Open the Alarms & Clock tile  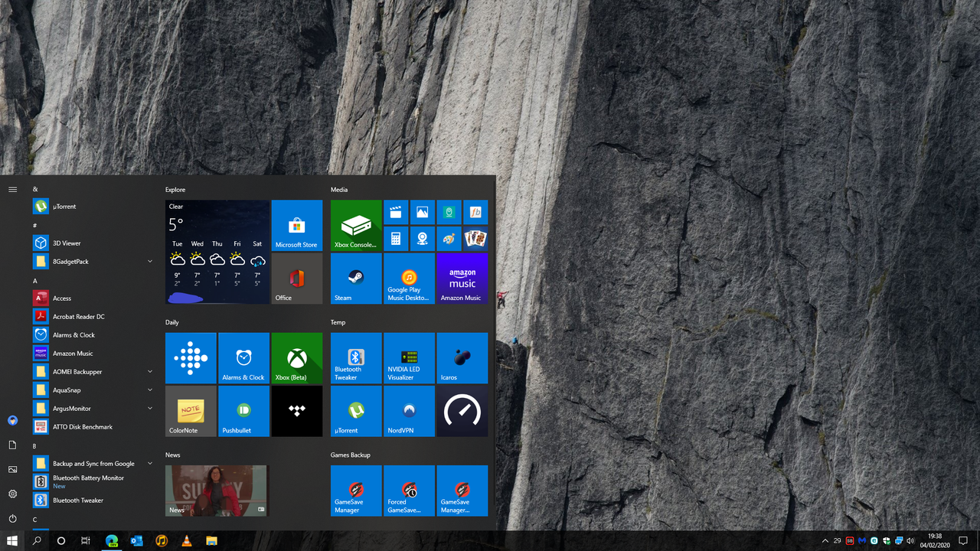(x=243, y=358)
